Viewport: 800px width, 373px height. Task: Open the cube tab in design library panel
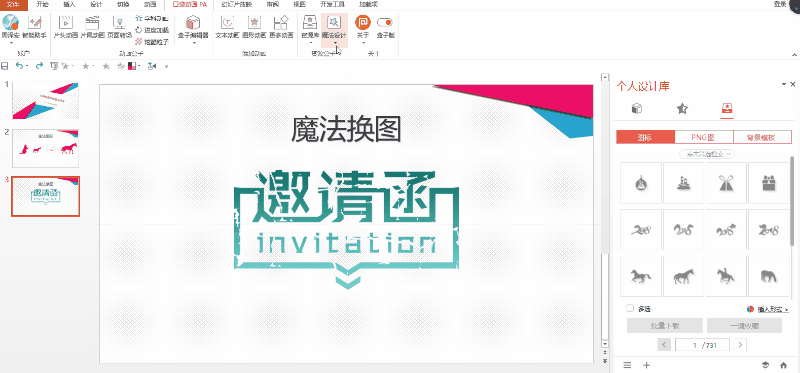pos(637,108)
